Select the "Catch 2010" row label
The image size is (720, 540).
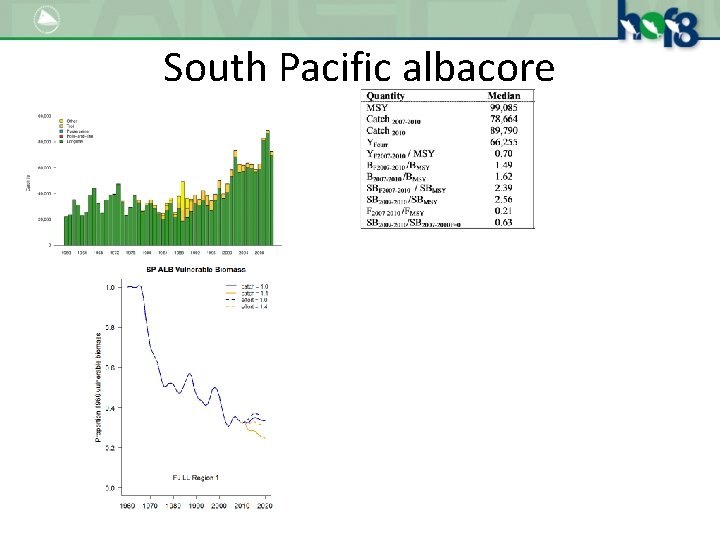click(386, 131)
